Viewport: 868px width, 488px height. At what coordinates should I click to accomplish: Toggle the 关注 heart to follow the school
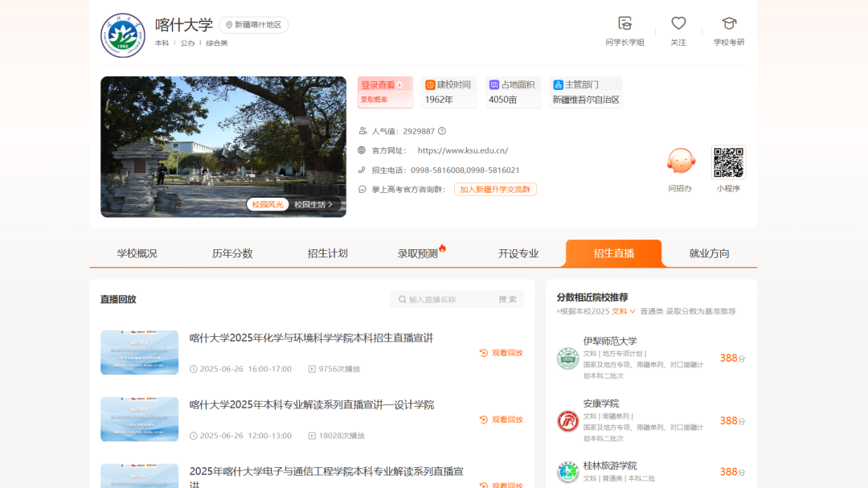tap(678, 23)
